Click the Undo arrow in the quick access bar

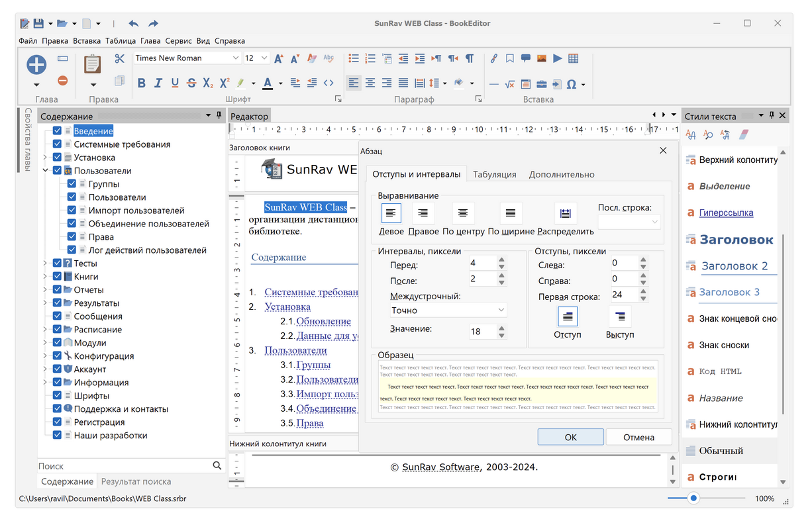(133, 24)
